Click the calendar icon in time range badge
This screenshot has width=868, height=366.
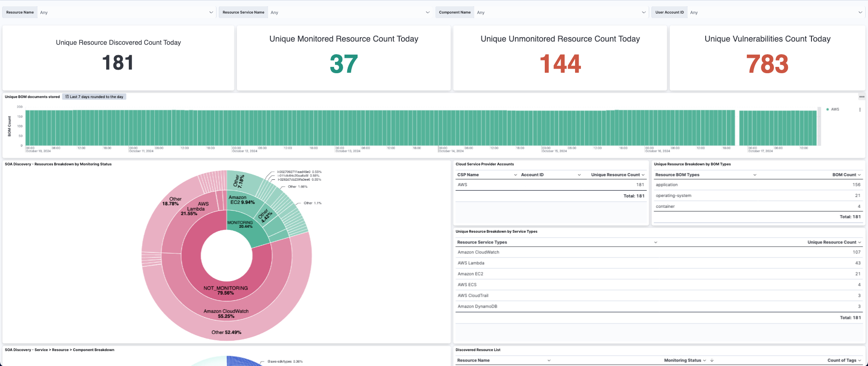click(x=67, y=97)
